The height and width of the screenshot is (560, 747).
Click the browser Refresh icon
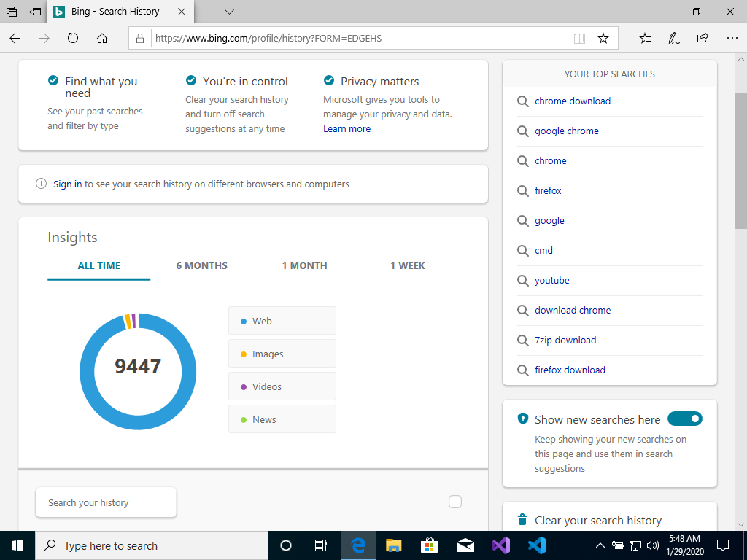point(73,39)
